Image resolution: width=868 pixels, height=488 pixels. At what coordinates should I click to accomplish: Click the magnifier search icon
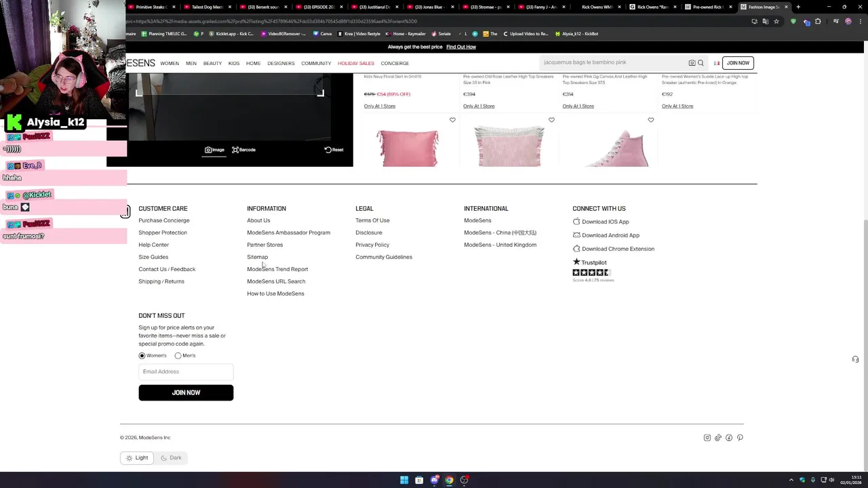(701, 63)
